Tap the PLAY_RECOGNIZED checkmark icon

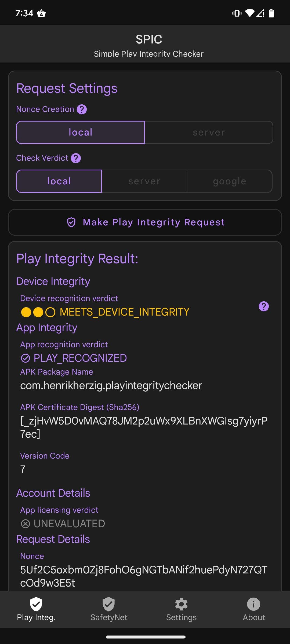26,358
